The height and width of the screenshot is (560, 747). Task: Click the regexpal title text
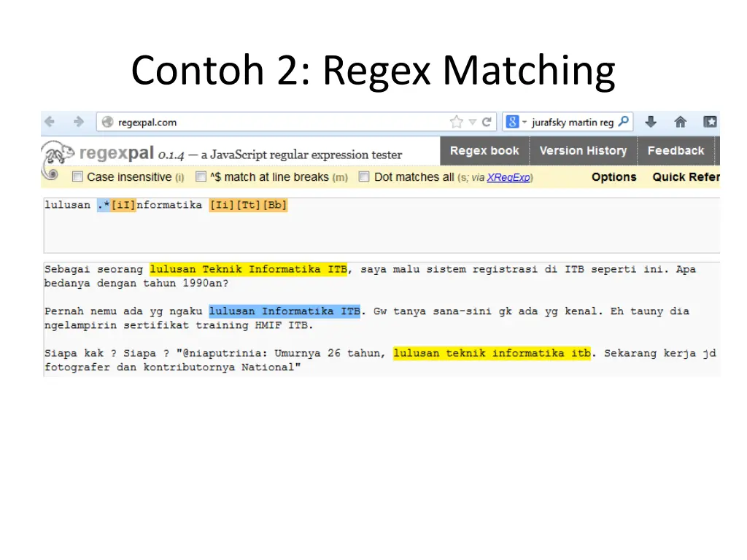click(x=116, y=153)
